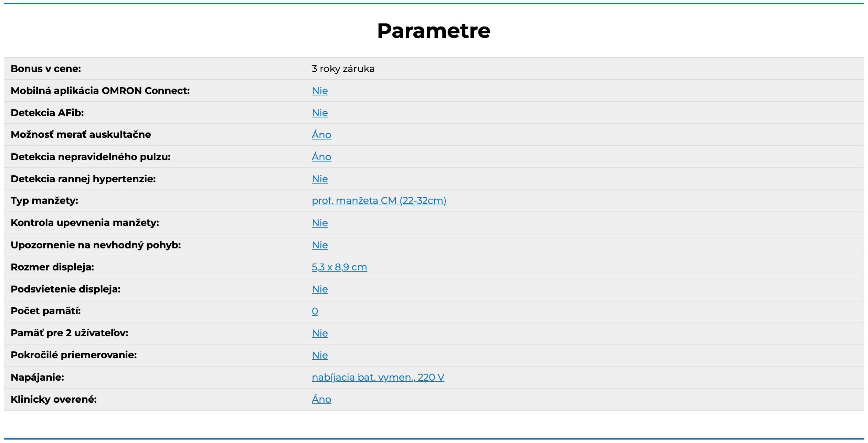Open Nie link for Podsvietenie displeja
Screen dimensions: 868x443
click(x=320, y=289)
